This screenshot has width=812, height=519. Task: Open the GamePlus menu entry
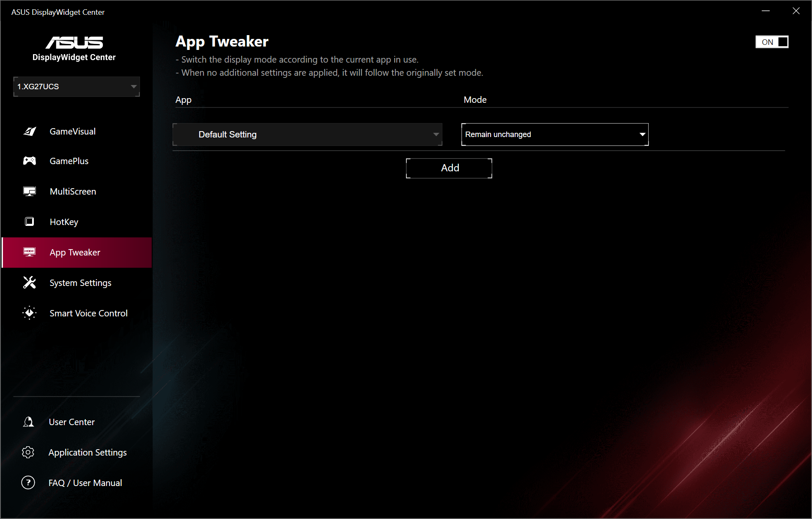[69, 161]
